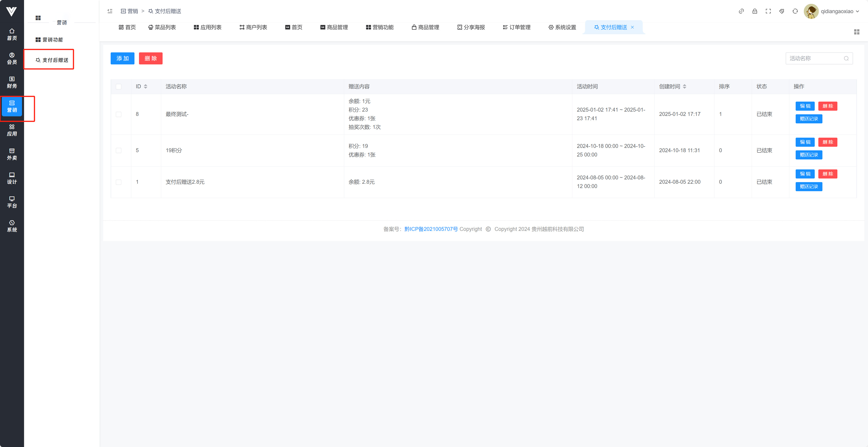Select the checkbox for 19积分 row
This screenshot has width=868, height=447.
click(x=119, y=150)
